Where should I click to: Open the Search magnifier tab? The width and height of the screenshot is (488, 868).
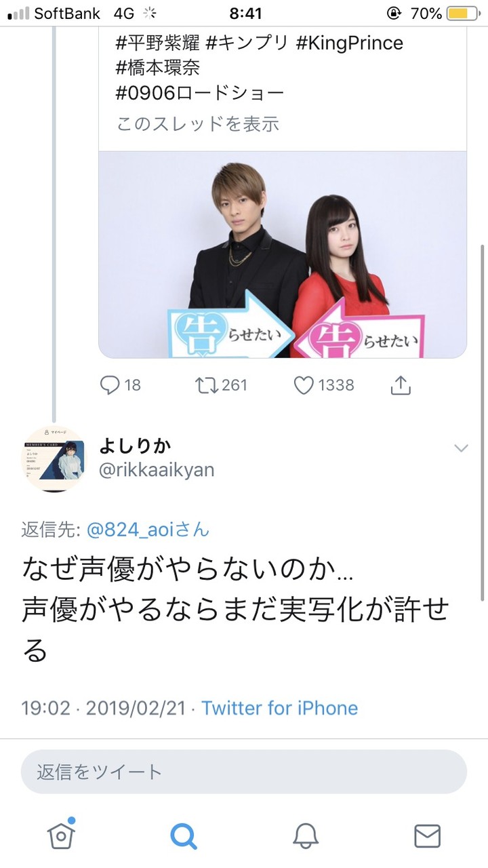[x=183, y=835]
